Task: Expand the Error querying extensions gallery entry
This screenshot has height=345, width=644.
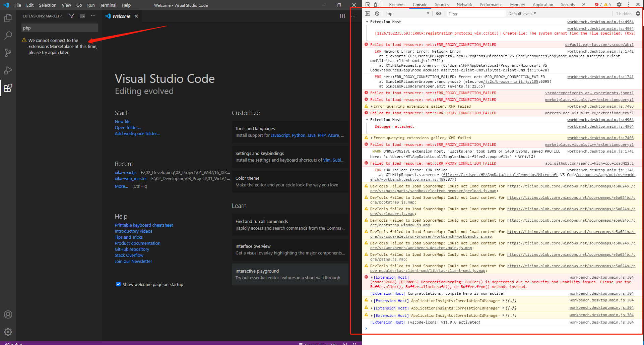Action: [372, 106]
